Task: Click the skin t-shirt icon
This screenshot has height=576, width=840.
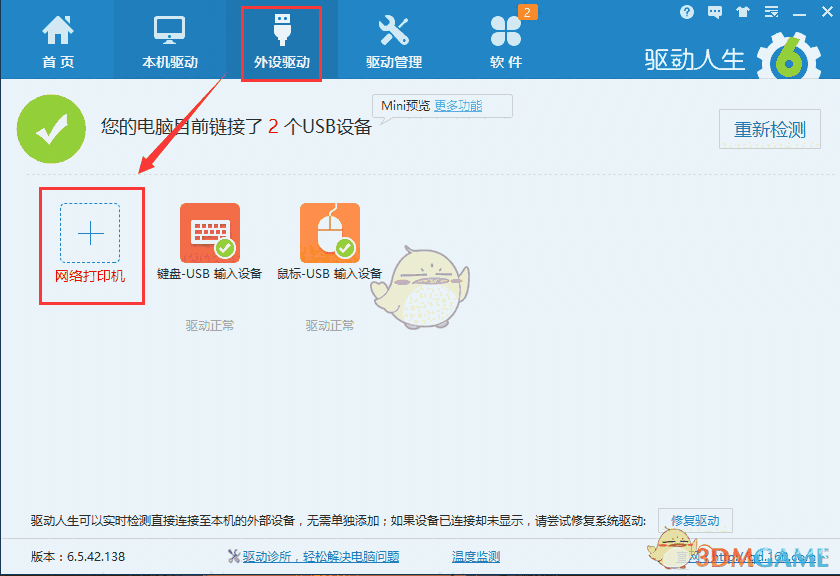Action: [742, 12]
